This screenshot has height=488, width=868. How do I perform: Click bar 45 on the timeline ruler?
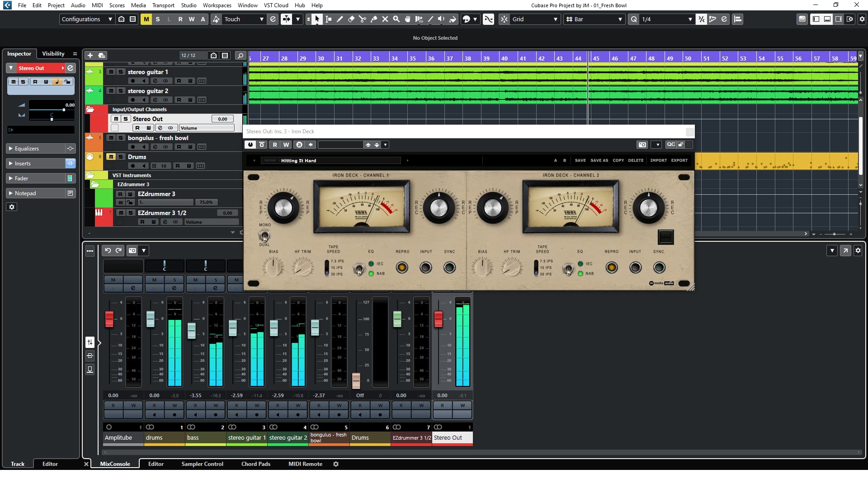[x=596, y=58]
